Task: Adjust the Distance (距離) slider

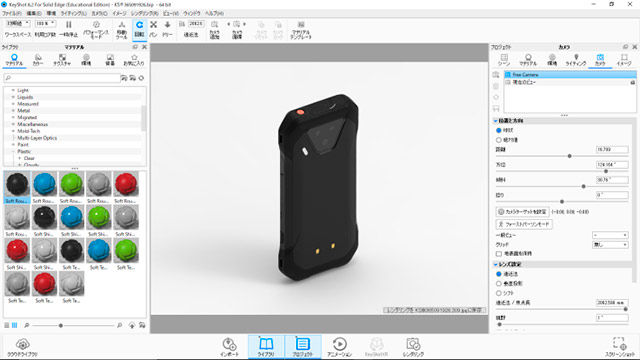Action: pos(569,156)
